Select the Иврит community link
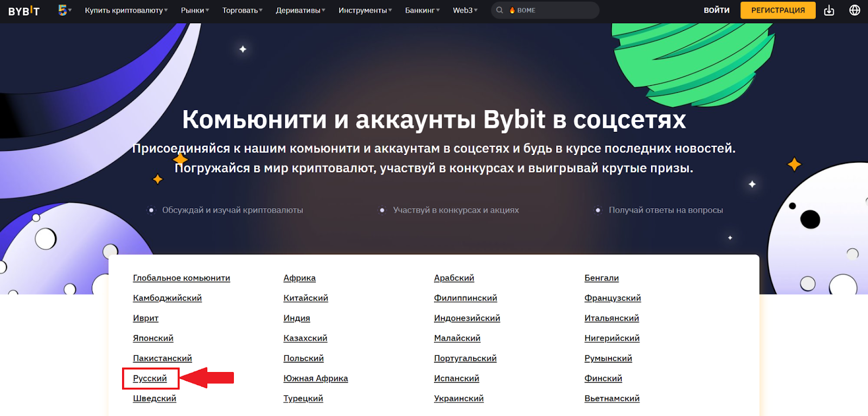868x416 pixels. (x=145, y=318)
